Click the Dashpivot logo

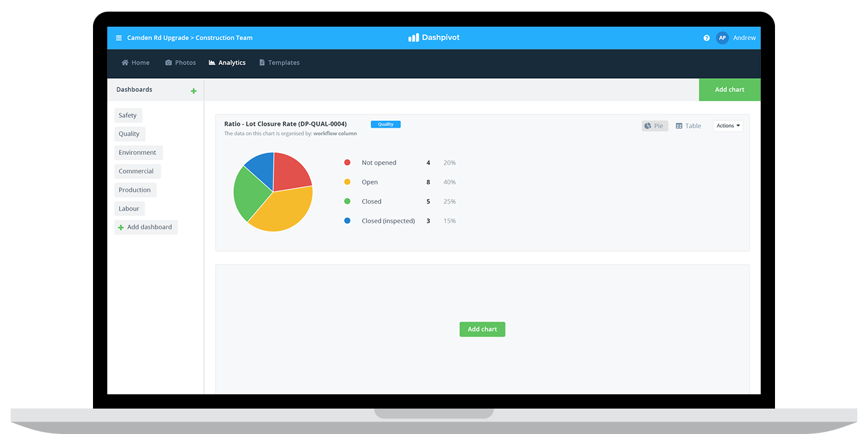(x=434, y=38)
